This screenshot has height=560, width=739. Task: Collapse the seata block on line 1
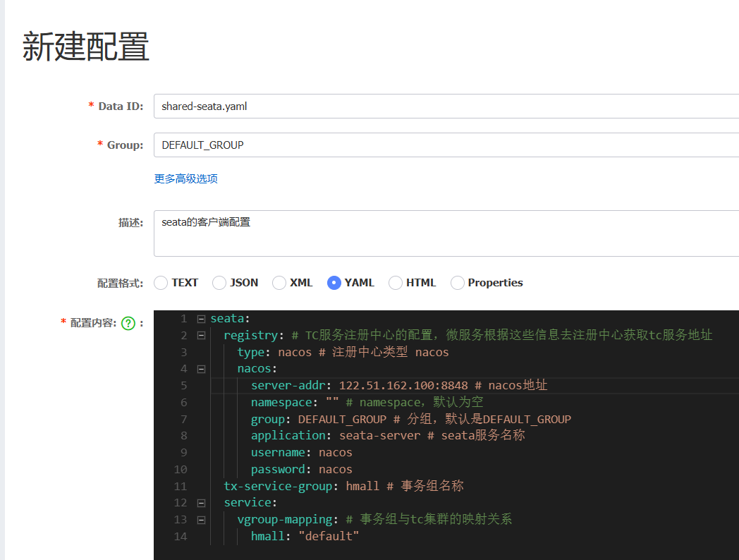tap(200, 318)
